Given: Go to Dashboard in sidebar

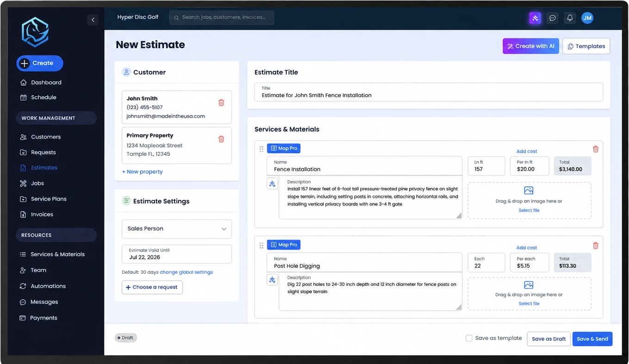Looking at the screenshot, I should (x=46, y=82).
